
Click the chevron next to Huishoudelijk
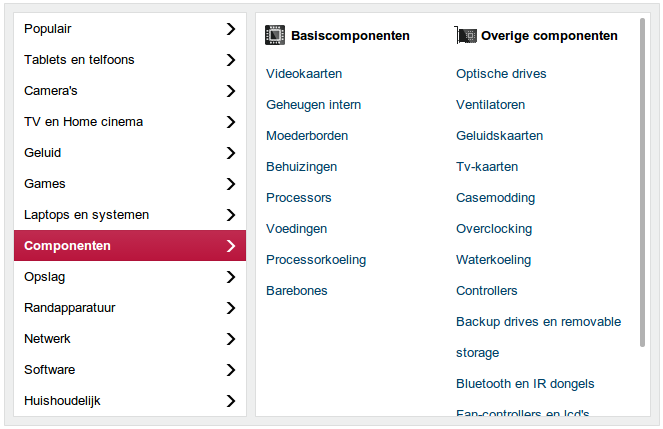[231, 401]
